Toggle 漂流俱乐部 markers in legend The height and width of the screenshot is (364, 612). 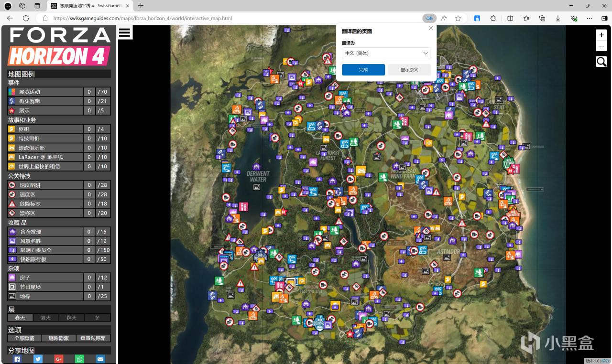59,148
